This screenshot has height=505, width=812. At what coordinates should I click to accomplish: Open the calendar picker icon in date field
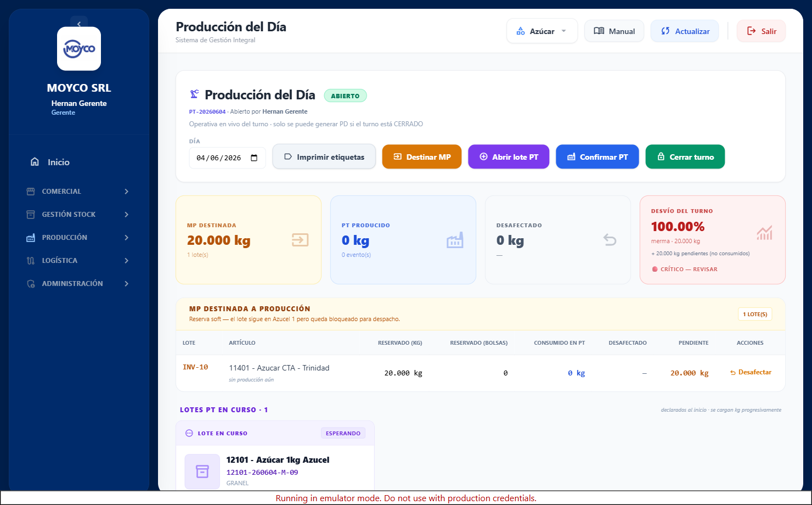click(254, 158)
